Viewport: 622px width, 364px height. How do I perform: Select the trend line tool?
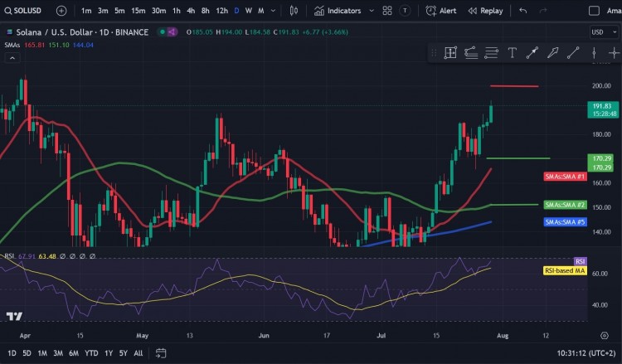click(x=573, y=53)
